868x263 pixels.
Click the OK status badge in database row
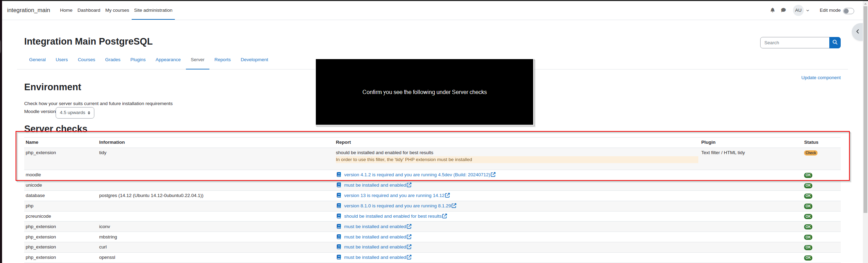pos(808,196)
